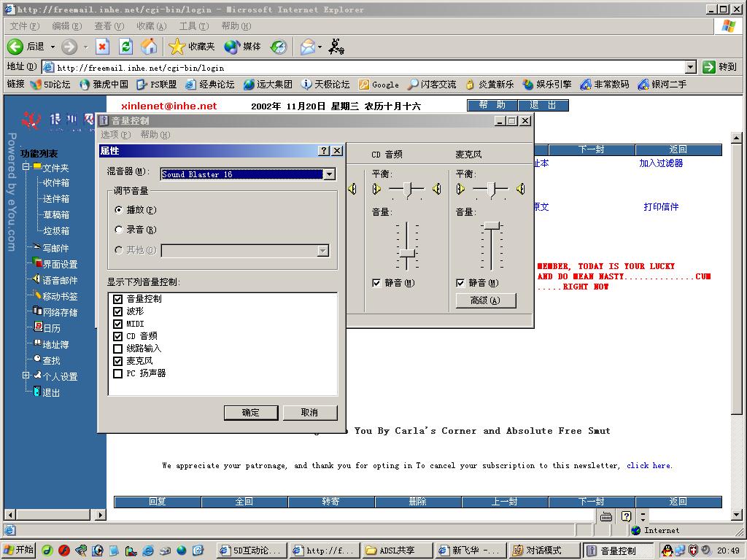Click the 确定 button in properties dialog
The height and width of the screenshot is (560, 747).
click(251, 413)
